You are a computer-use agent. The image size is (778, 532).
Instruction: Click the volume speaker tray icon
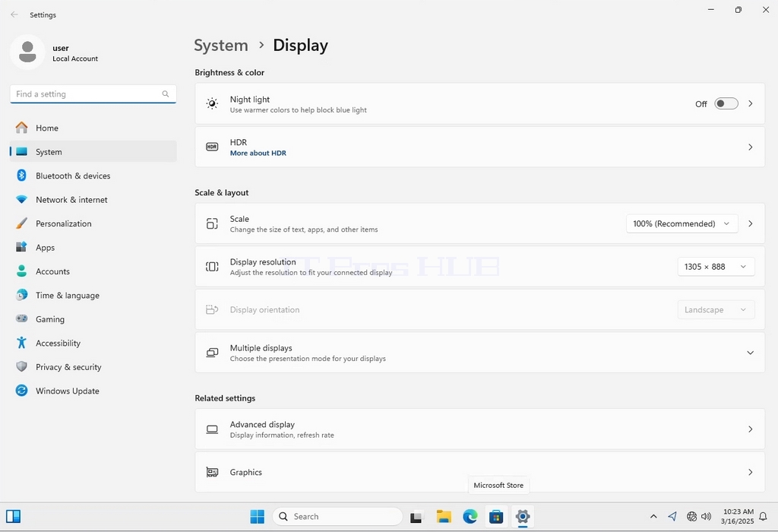click(706, 517)
